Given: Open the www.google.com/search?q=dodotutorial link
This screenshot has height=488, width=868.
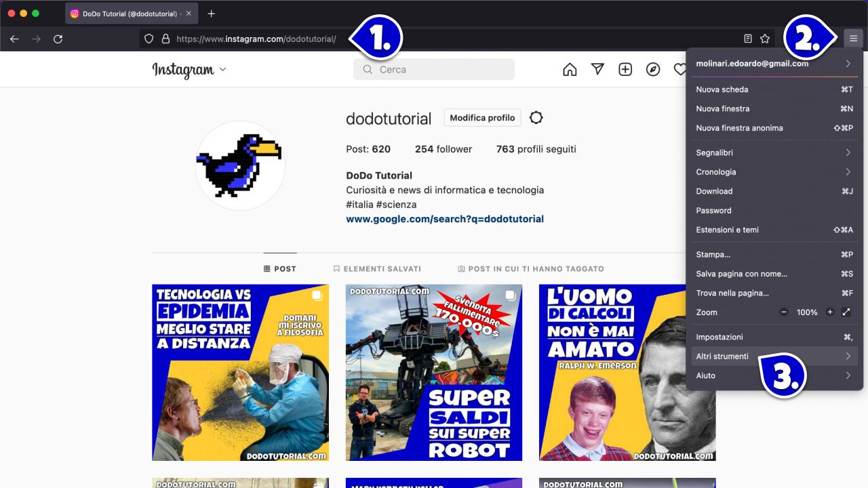Looking at the screenshot, I should [445, 219].
